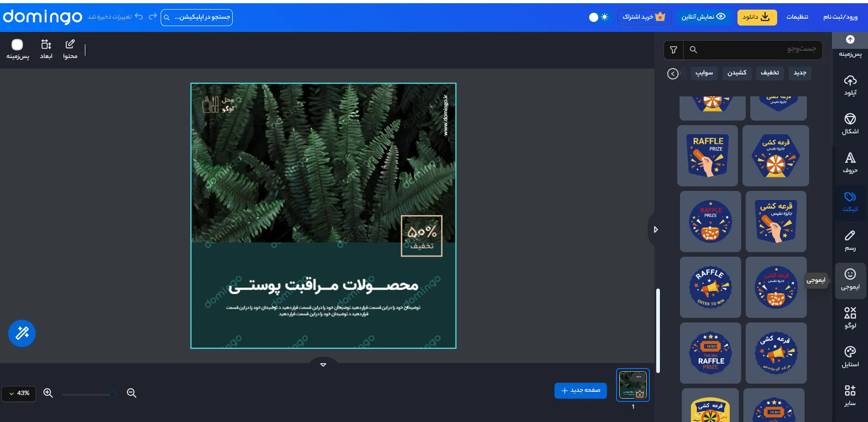Viewport: 868px width, 422px height.
Task: Open the Logo (لوگو) sidebar panel
Action: [x=850, y=318]
